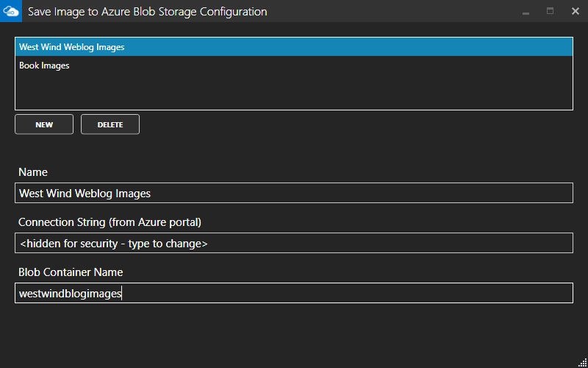588x368 pixels.
Task: Click the NEW button
Action: 44,124
